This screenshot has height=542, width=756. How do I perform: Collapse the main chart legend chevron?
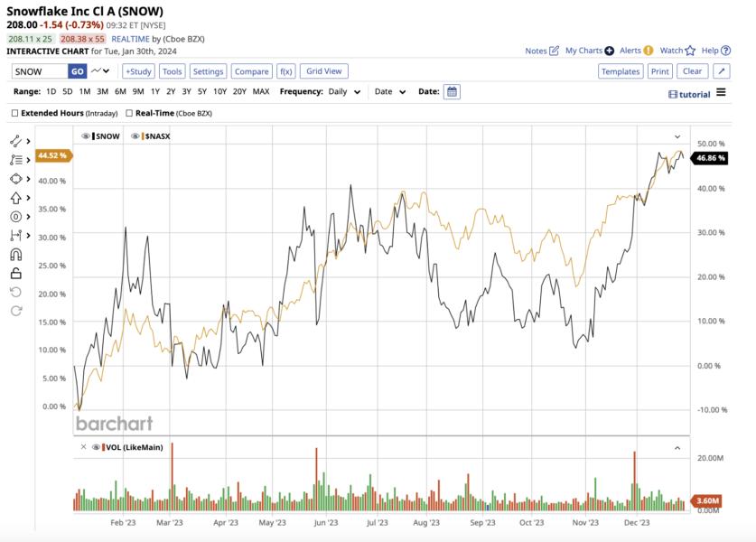click(x=677, y=136)
